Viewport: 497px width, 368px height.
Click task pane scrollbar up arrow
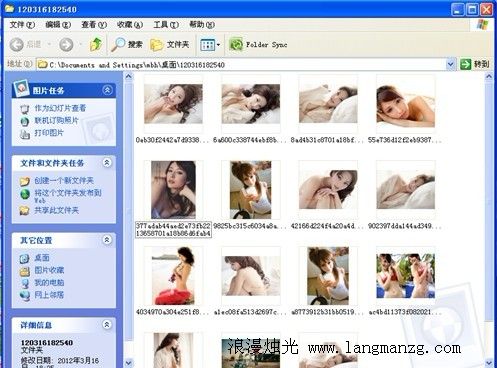(129, 77)
